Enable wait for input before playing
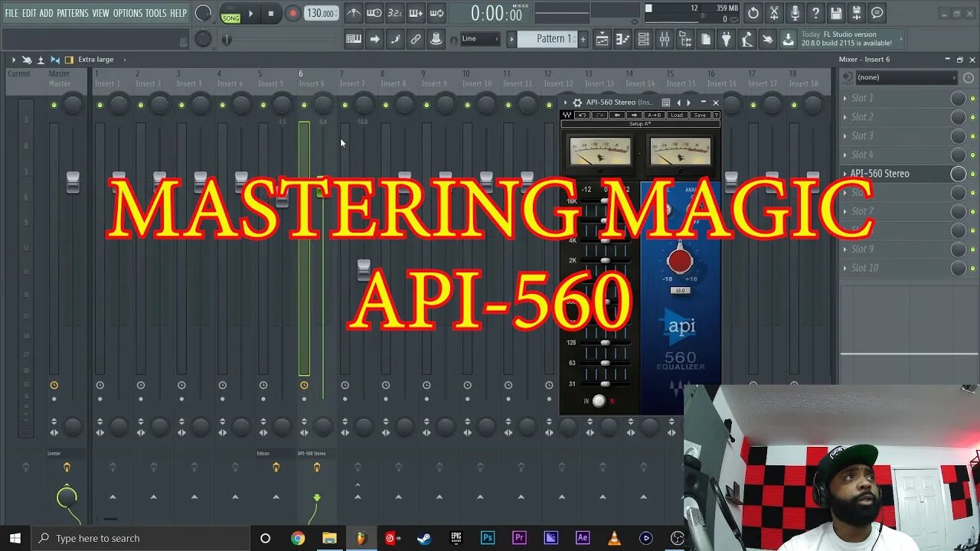The height and width of the screenshot is (551, 980). pos(374,13)
